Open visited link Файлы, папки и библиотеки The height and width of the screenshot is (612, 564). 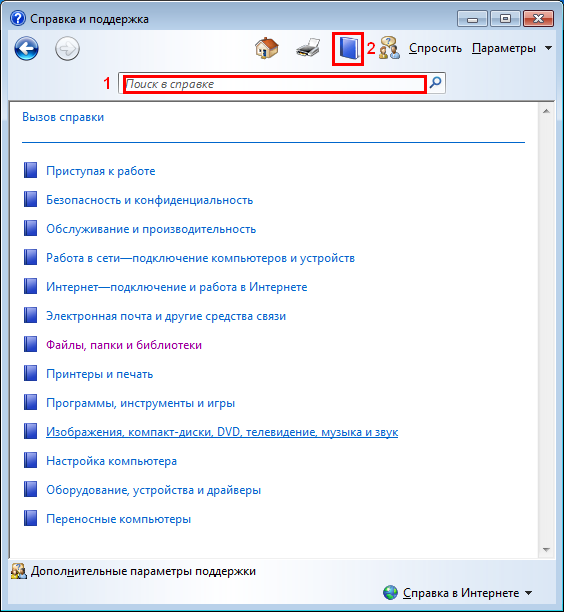tap(124, 345)
